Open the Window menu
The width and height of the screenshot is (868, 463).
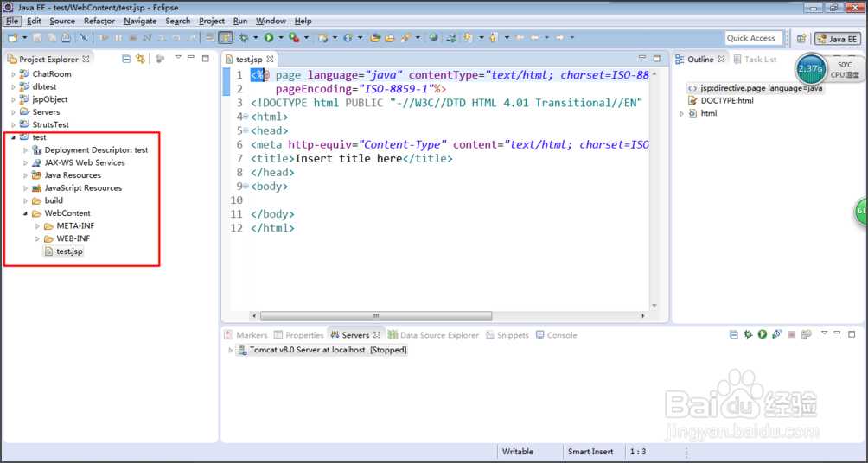click(x=271, y=21)
